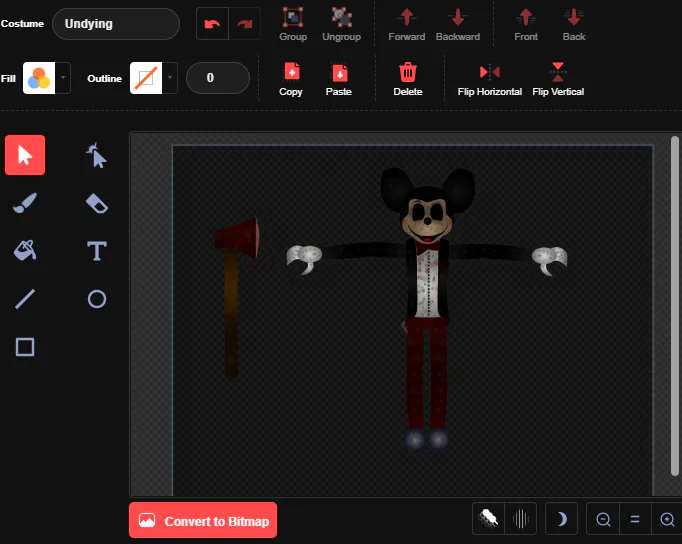The height and width of the screenshot is (544, 682).
Task: Click the Undo arrow
Action: click(212, 23)
